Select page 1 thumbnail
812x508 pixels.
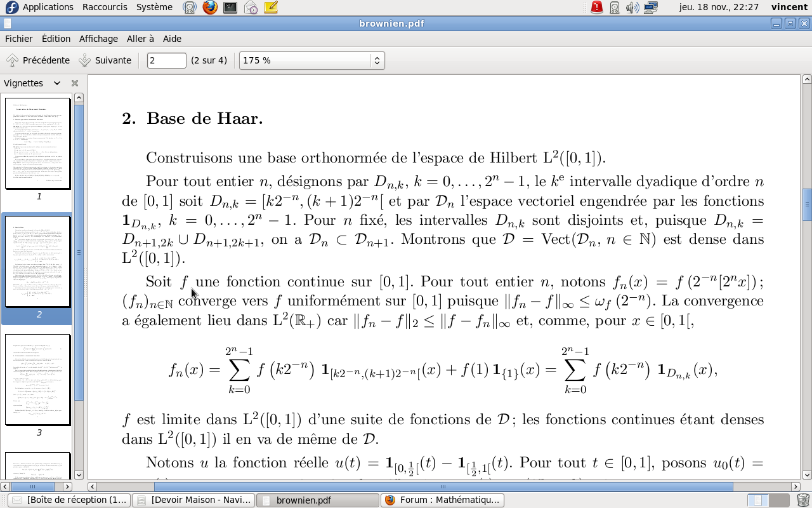coord(38,144)
